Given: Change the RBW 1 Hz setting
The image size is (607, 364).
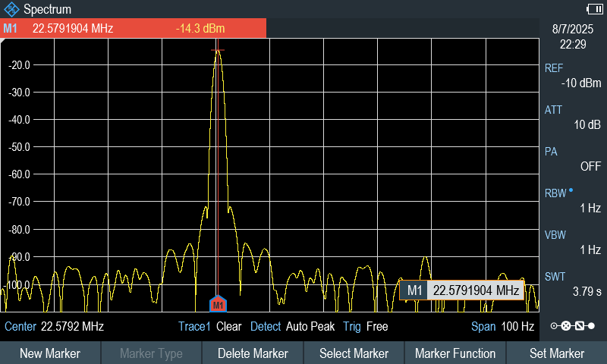Looking at the screenshot, I should tap(573, 200).
